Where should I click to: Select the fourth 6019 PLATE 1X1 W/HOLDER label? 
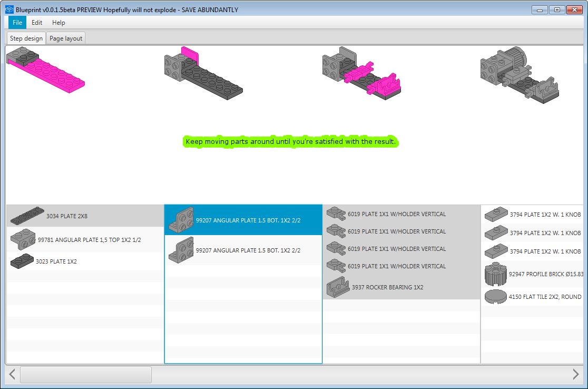397,266
